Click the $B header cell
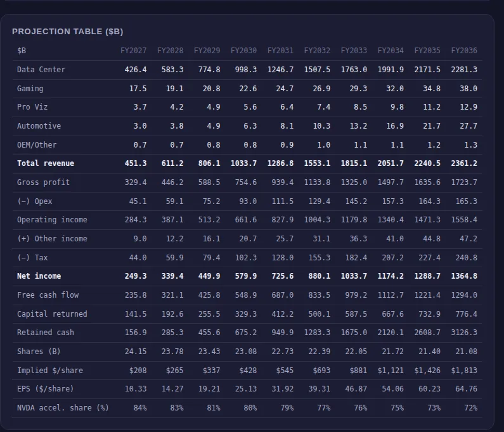This screenshot has height=432, width=504. click(x=22, y=51)
